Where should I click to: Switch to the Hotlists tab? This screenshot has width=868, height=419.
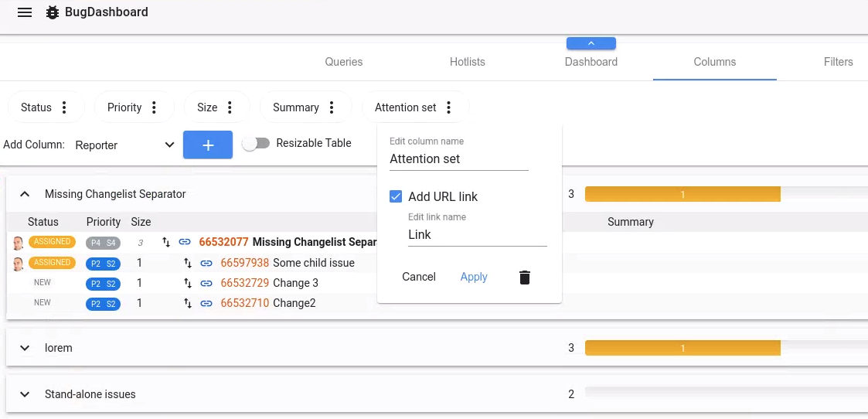pyautogui.click(x=468, y=62)
